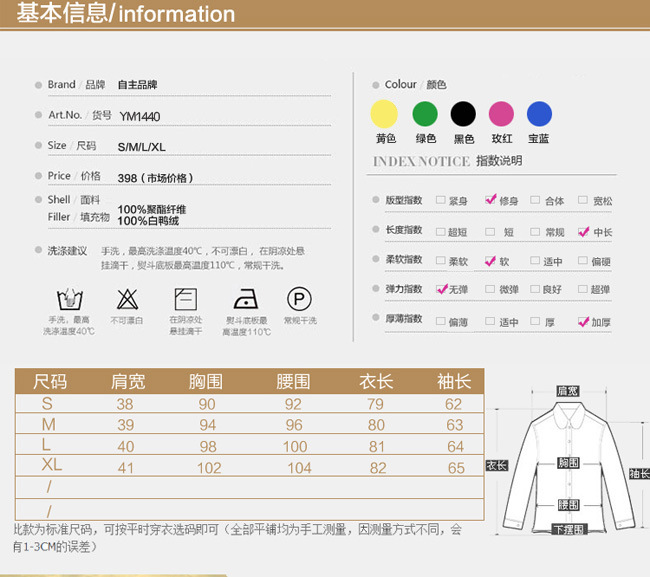Click the shirt measurement diagram

(x=567, y=461)
